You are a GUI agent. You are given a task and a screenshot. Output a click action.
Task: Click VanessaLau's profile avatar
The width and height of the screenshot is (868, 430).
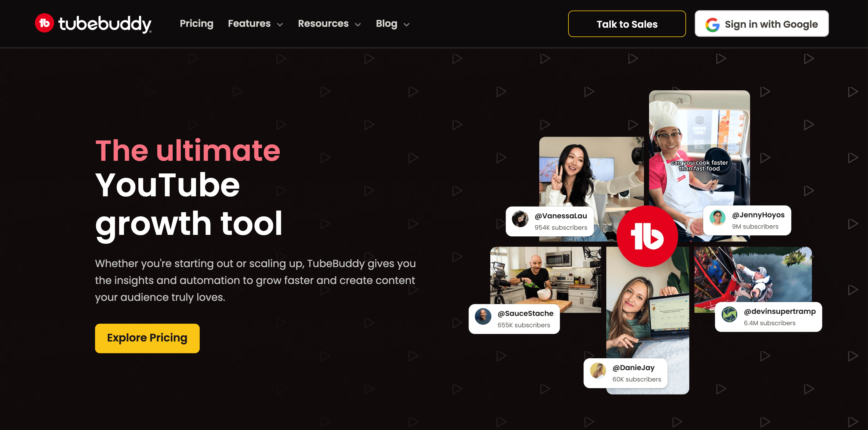pyautogui.click(x=520, y=219)
